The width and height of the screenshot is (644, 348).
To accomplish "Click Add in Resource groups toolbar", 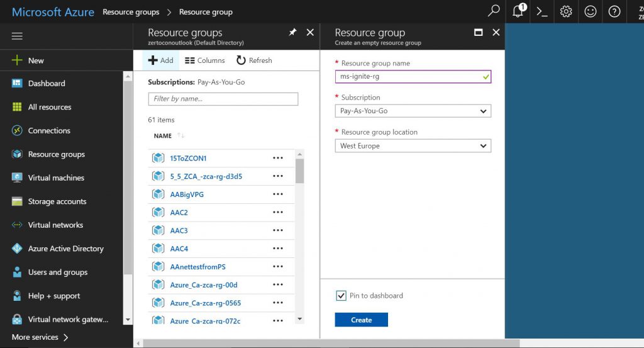I will (x=160, y=60).
